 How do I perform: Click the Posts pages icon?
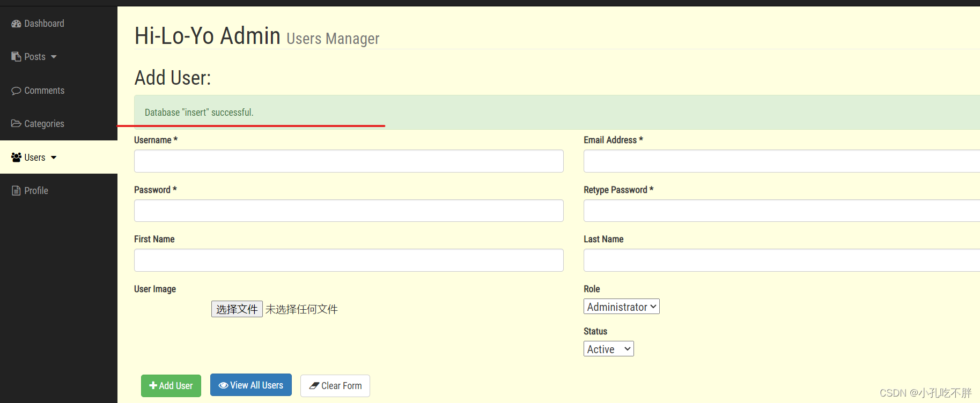pos(16,57)
